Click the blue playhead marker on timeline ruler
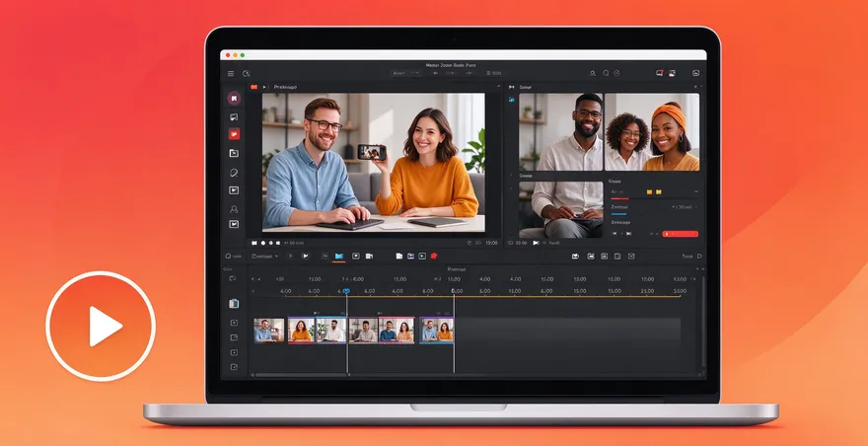The height and width of the screenshot is (446, 868). [x=346, y=291]
